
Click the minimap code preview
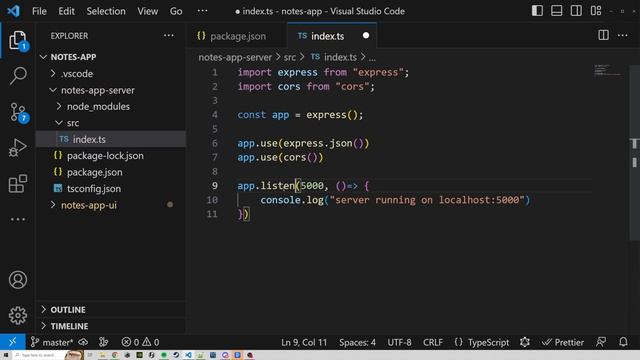[x=607, y=70]
